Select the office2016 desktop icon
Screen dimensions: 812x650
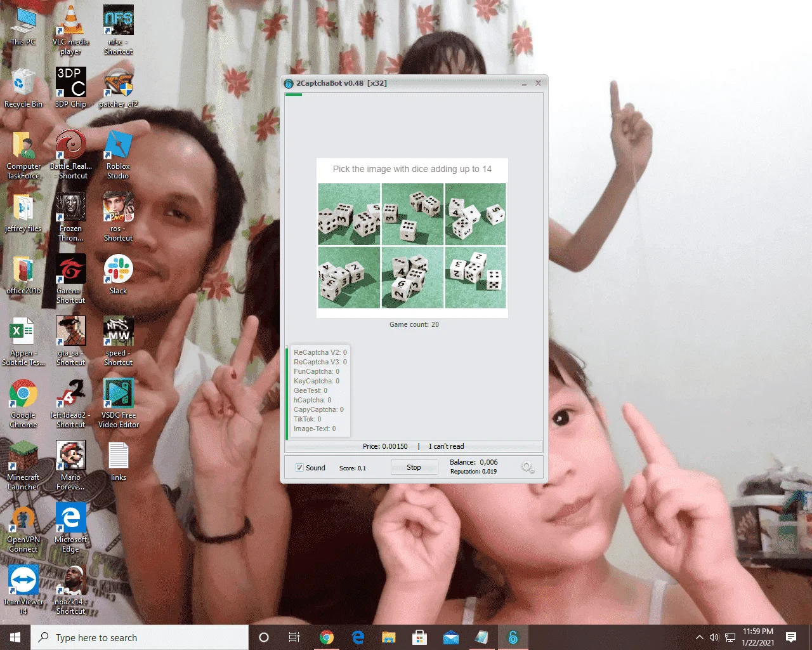pos(23,275)
